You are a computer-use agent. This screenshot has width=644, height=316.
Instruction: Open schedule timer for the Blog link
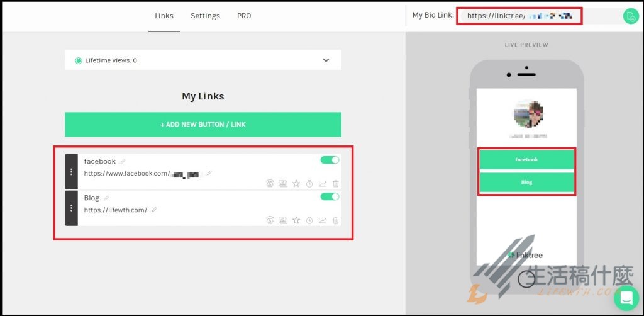coord(309,220)
